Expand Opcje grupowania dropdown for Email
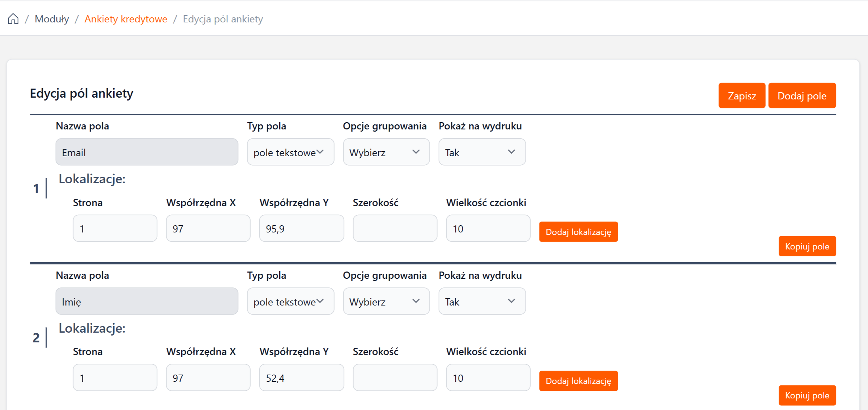 [386, 152]
